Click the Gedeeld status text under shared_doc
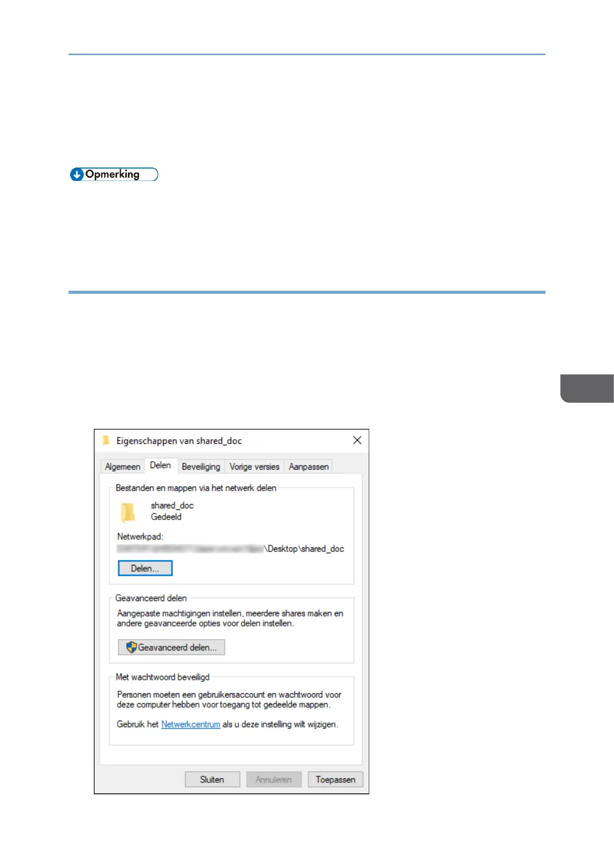This screenshot has width=614, height=868. point(166,516)
